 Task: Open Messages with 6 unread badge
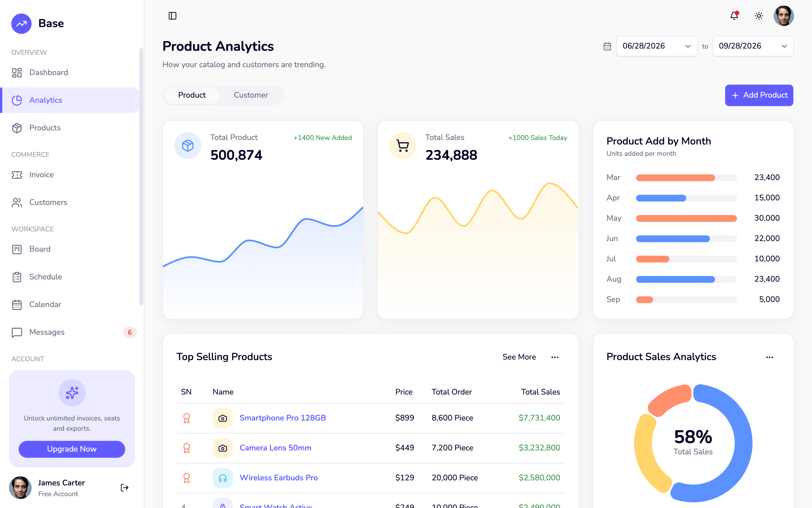pyautogui.click(x=69, y=332)
